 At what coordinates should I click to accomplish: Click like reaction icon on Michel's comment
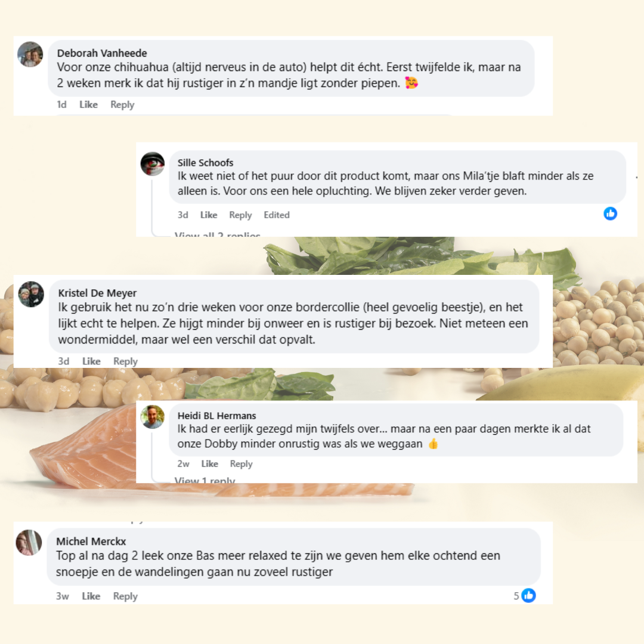528,595
